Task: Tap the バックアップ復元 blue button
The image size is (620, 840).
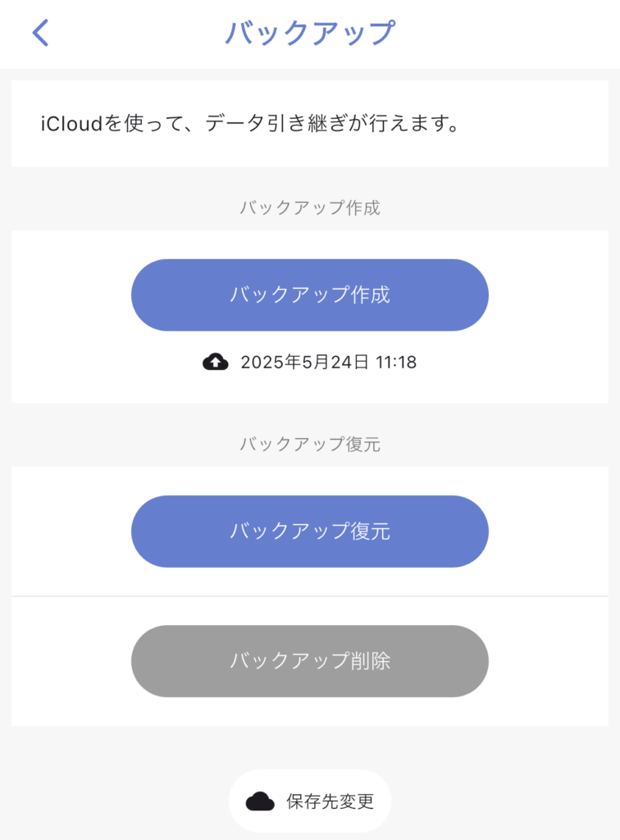Action: tap(309, 531)
